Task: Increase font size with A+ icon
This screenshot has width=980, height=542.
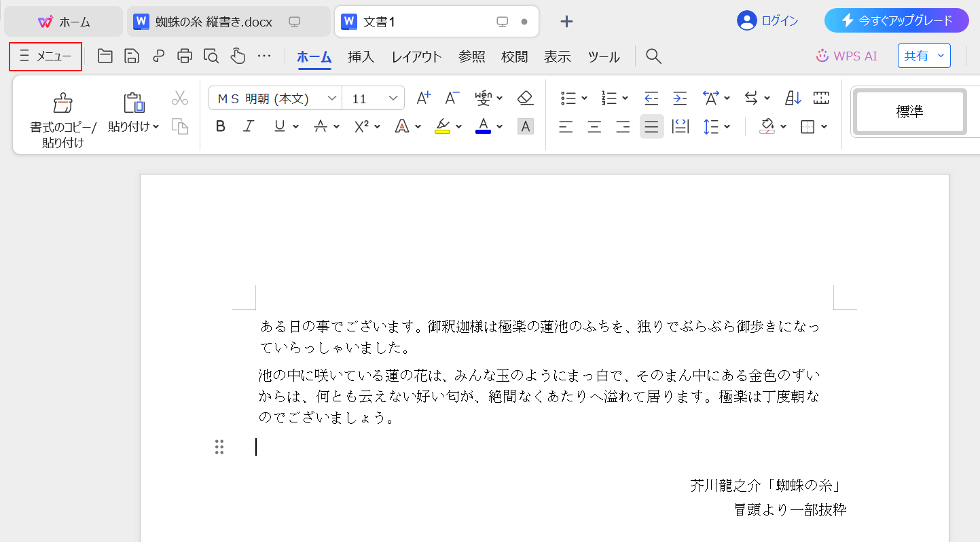Action: point(424,98)
